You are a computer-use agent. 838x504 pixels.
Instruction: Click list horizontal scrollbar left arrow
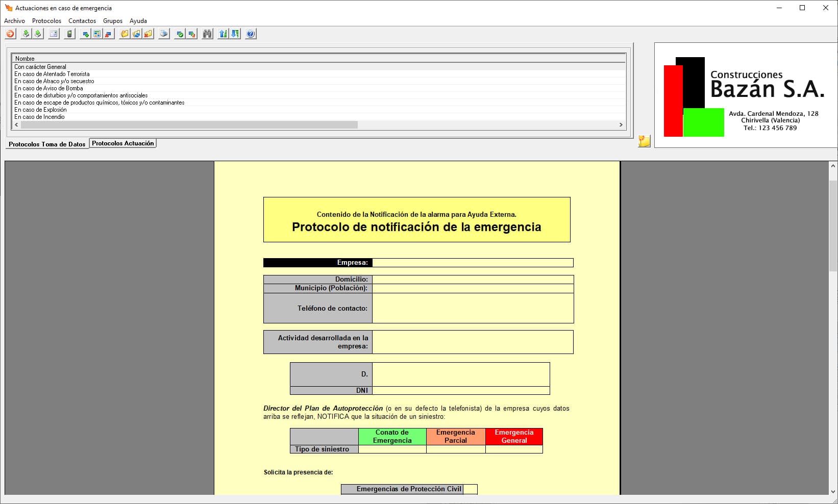pyautogui.click(x=16, y=124)
